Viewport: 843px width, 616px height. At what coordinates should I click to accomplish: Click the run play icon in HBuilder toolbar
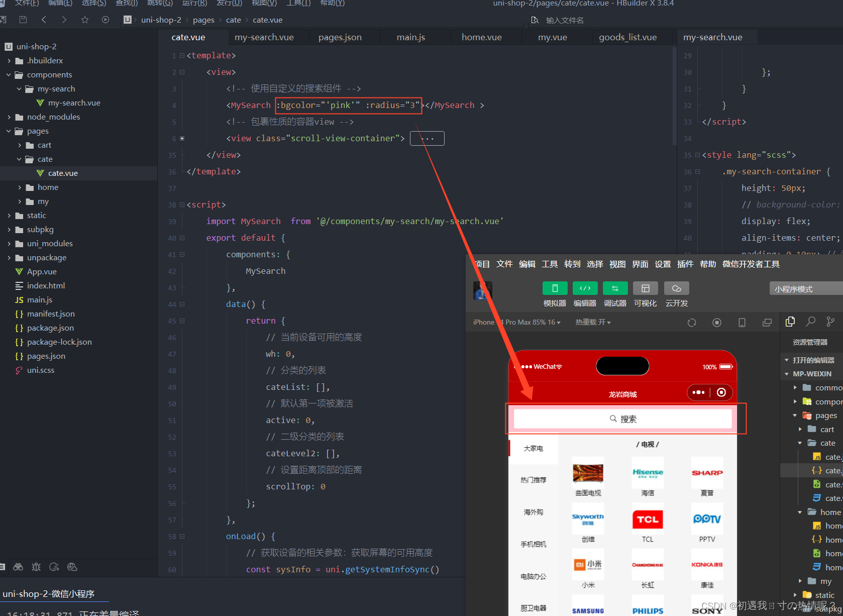tap(106, 20)
